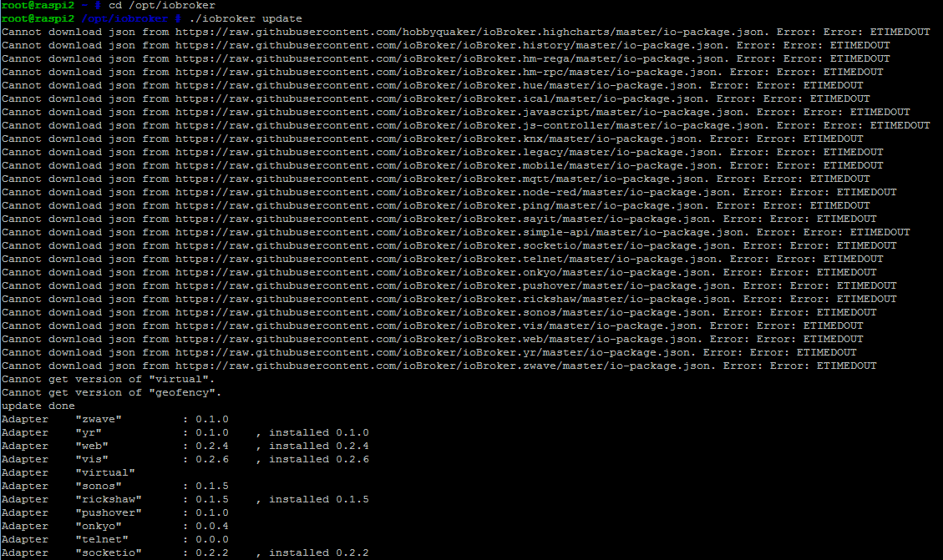Image resolution: width=943 pixels, height=560 pixels.
Task: Click the ioBroker.hm-rega download URL
Action: point(449,58)
